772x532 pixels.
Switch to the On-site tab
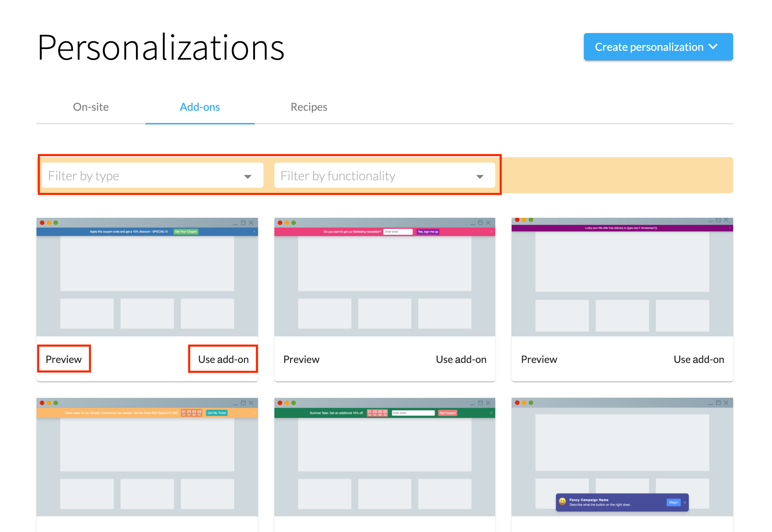click(91, 107)
